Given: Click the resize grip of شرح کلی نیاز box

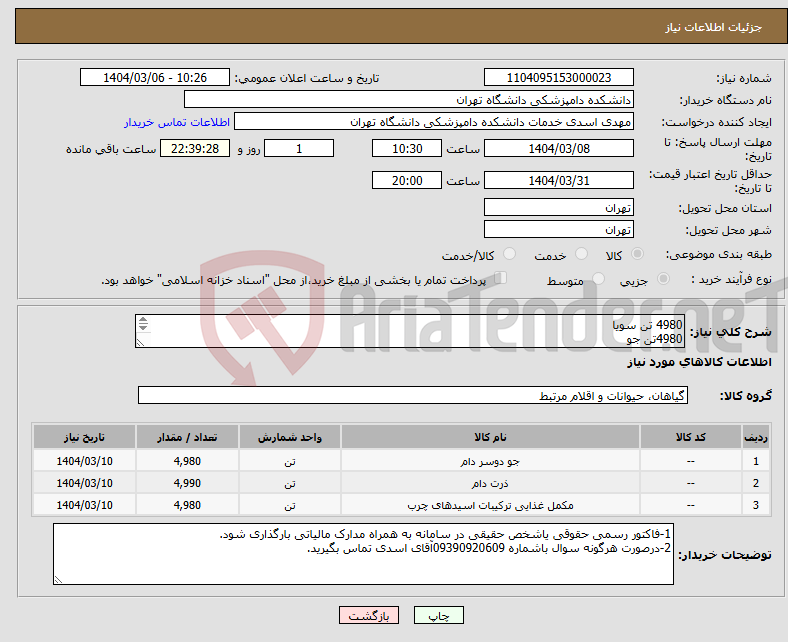Looking at the screenshot, I should coord(140,342).
